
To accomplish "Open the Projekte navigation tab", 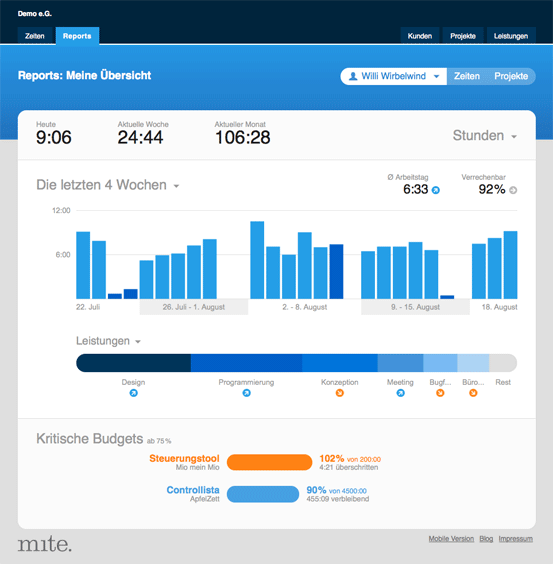I will [463, 36].
